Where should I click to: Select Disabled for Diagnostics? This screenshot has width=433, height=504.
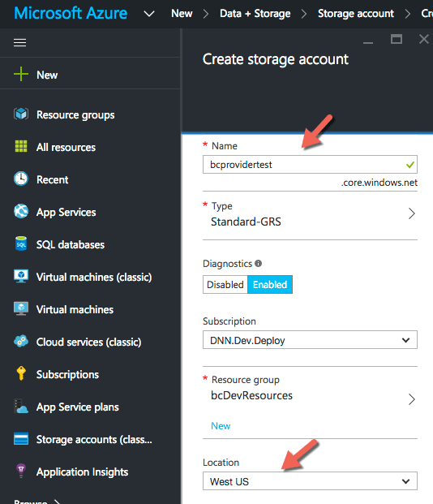click(x=225, y=285)
